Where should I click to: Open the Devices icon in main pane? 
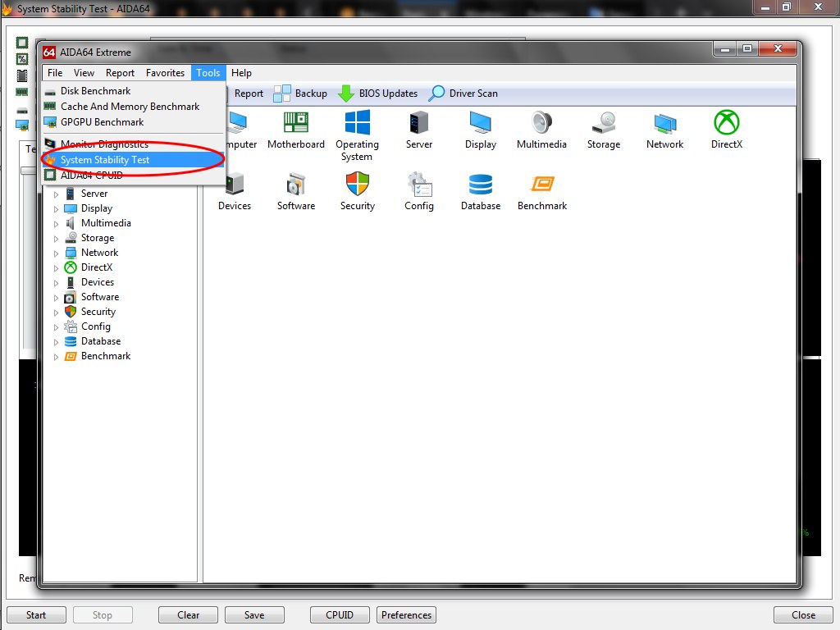tap(235, 191)
